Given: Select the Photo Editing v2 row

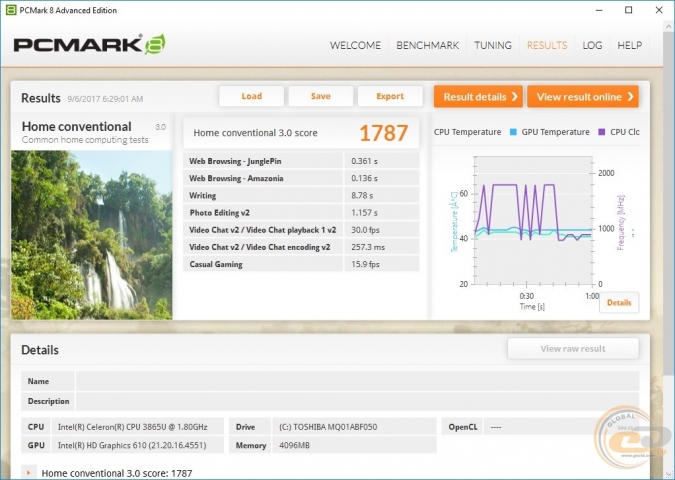Looking at the screenshot, I should click(301, 213).
